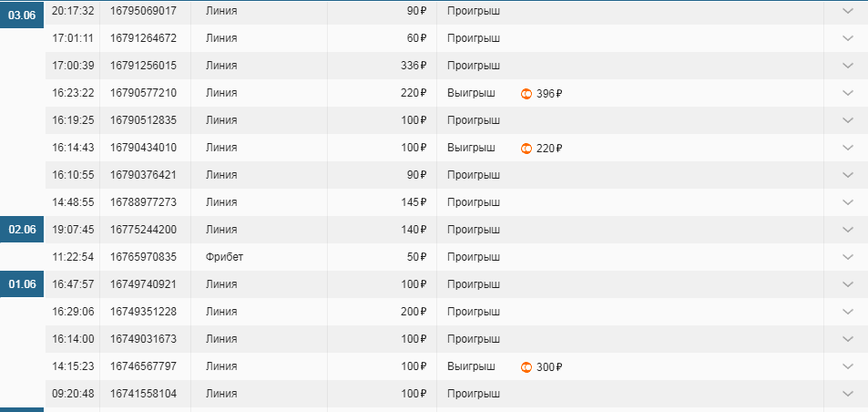Show details of bet 16746567797
Screen dimensions: 868x412
point(848,366)
